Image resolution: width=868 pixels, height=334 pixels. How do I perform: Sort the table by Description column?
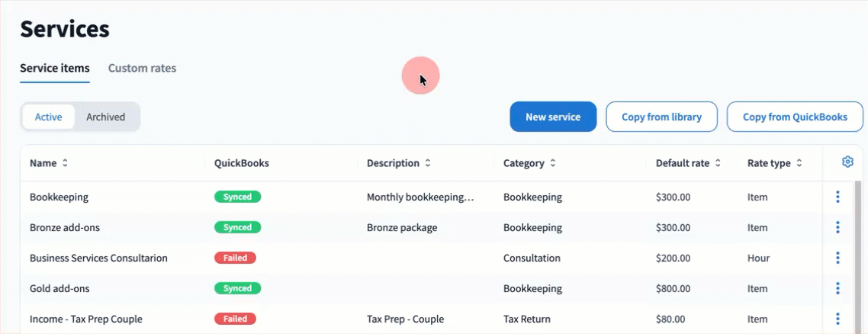tap(399, 163)
